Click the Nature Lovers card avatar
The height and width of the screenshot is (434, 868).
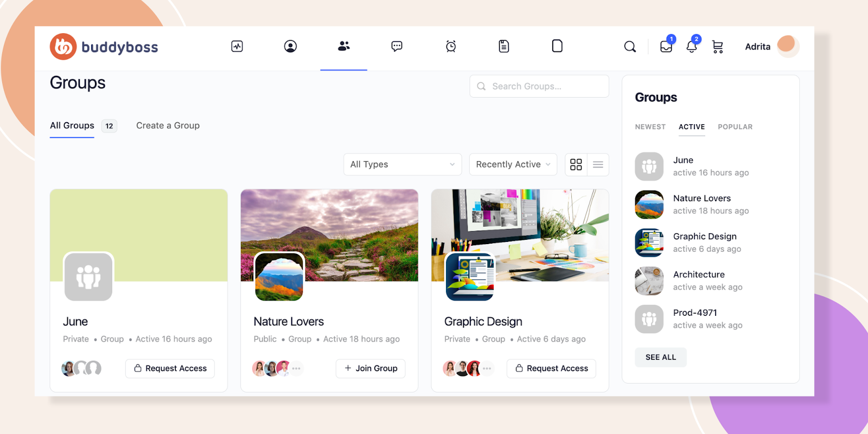pos(279,277)
